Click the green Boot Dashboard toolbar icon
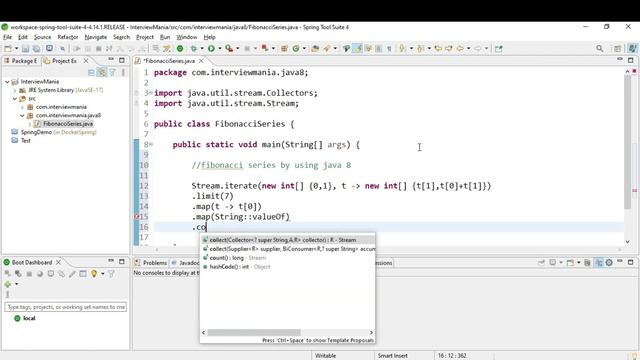This screenshot has height=360, width=640. [x=180, y=49]
